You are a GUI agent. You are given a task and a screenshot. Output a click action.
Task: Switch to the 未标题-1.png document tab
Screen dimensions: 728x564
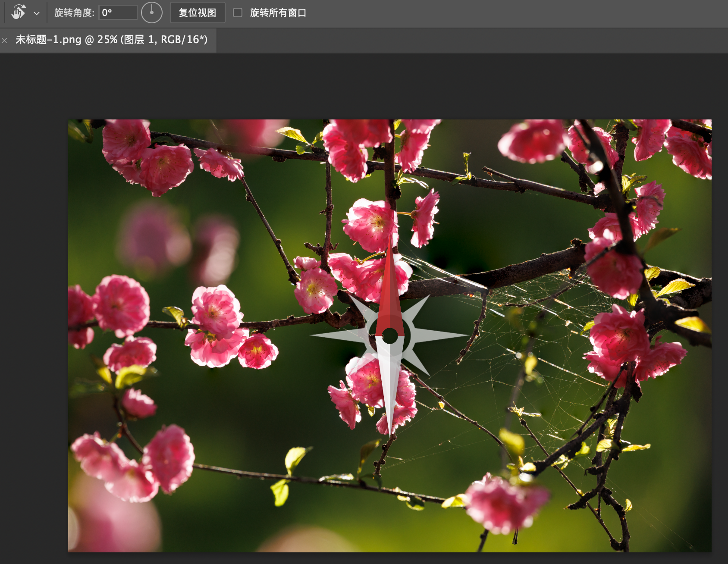coord(111,40)
